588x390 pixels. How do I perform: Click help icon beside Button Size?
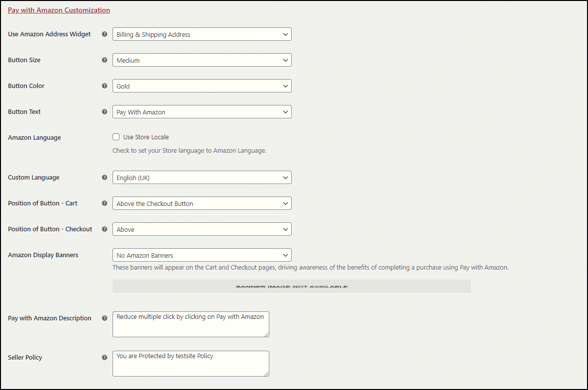point(105,60)
